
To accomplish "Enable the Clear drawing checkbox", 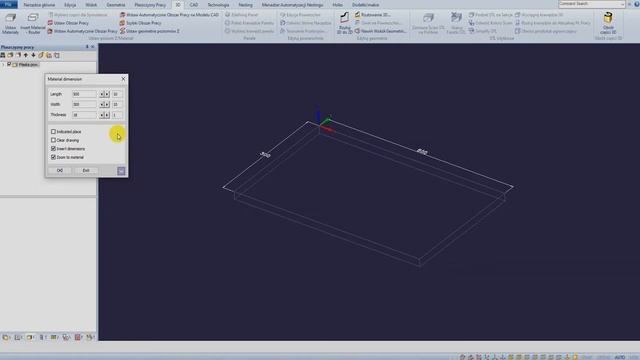I will pos(53,140).
